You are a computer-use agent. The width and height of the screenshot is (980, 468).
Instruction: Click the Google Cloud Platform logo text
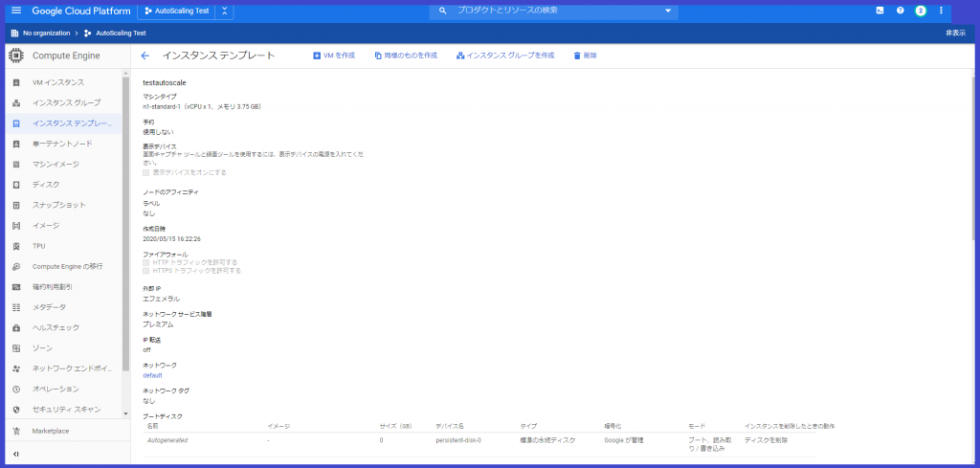pos(81,11)
